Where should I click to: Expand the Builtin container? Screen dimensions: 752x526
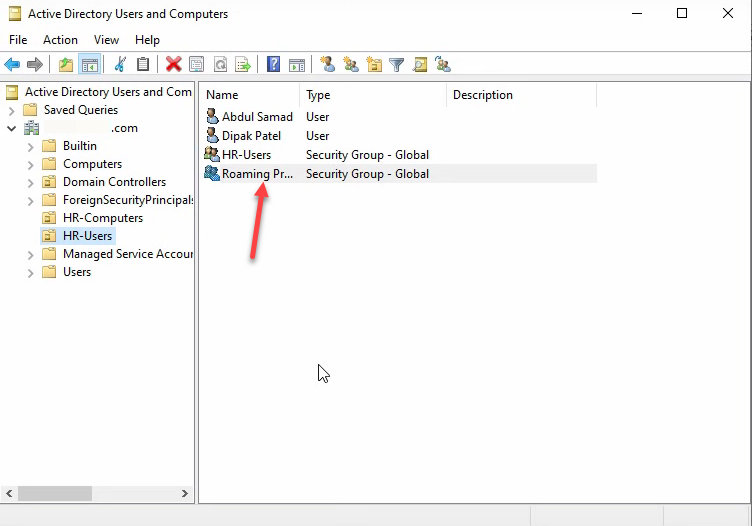pos(31,147)
